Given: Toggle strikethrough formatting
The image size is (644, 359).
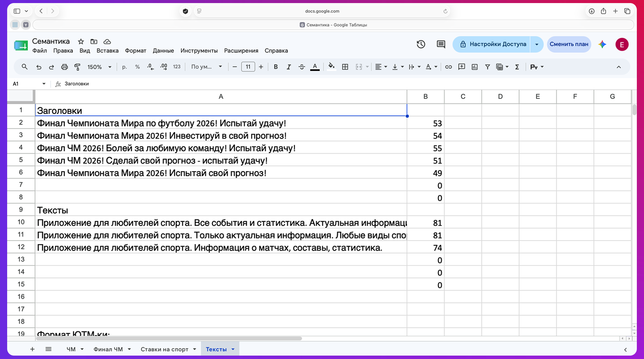Looking at the screenshot, I should (302, 67).
